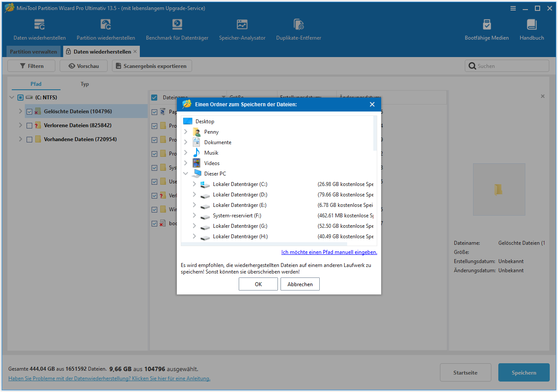Open the manual path entry link
The image size is (558, 392).
tap(329, 252)
